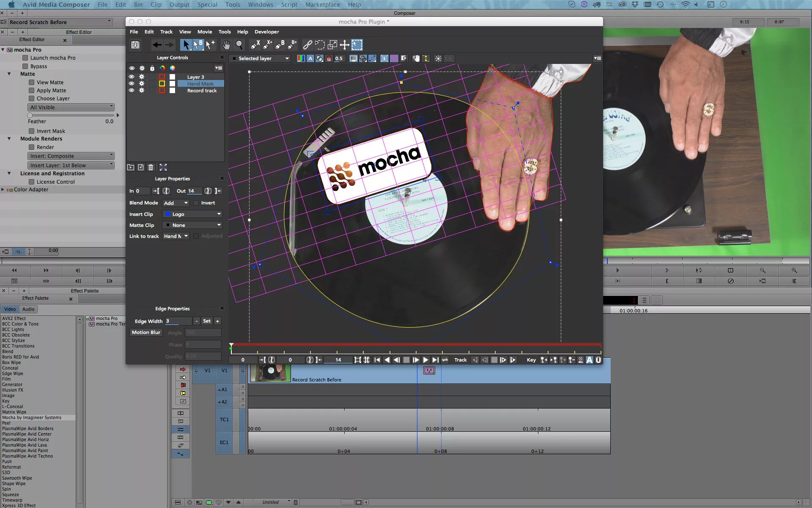Delete layer using trash icon

(x=151, y=167)
